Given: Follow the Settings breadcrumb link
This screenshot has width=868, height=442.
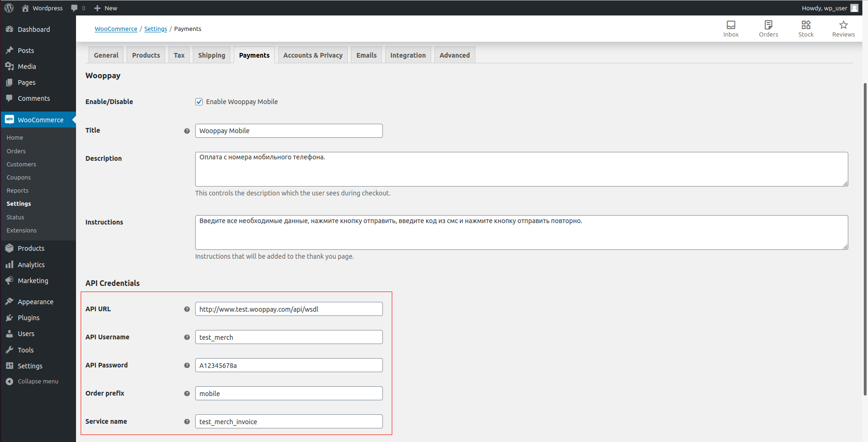Looking at the screenshot, I should [x=156, y=29].
